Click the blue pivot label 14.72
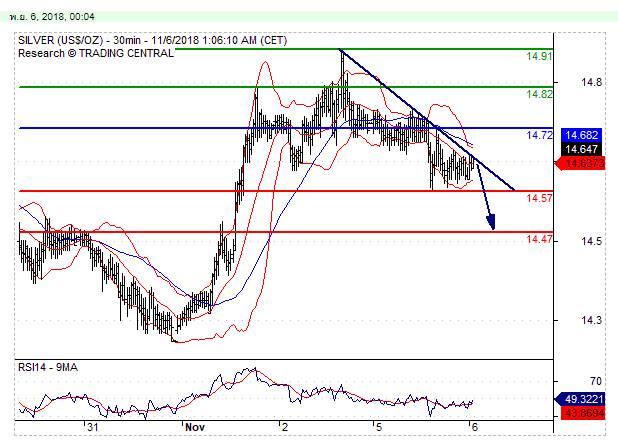This screenshot has height=446, width=618. click(539, 135)
